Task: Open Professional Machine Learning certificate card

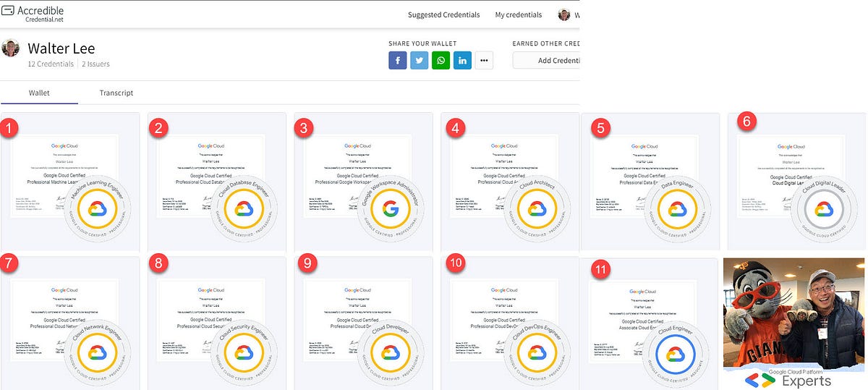Action: 69,182
